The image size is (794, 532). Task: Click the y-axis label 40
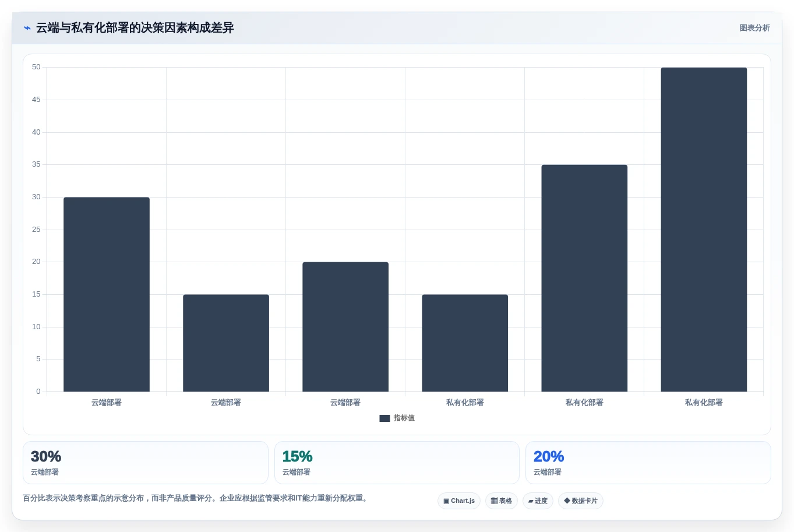pyautogui.click(x=36, y=132)
